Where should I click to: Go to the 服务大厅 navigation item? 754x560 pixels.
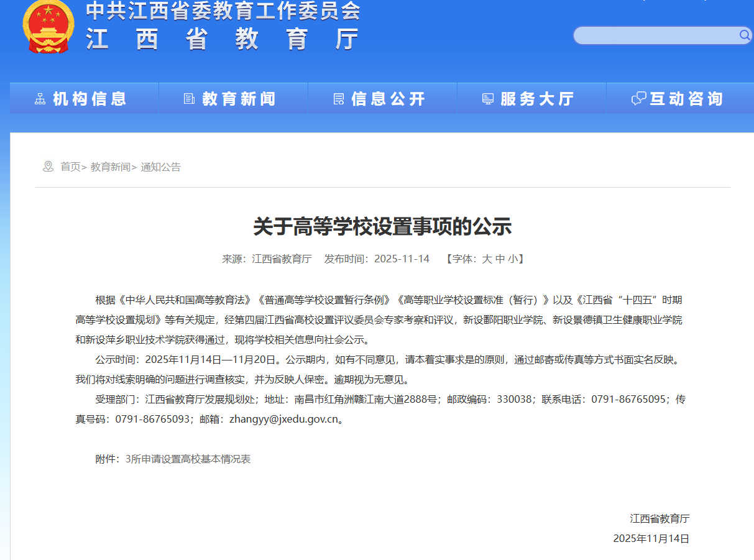point(537,99)
